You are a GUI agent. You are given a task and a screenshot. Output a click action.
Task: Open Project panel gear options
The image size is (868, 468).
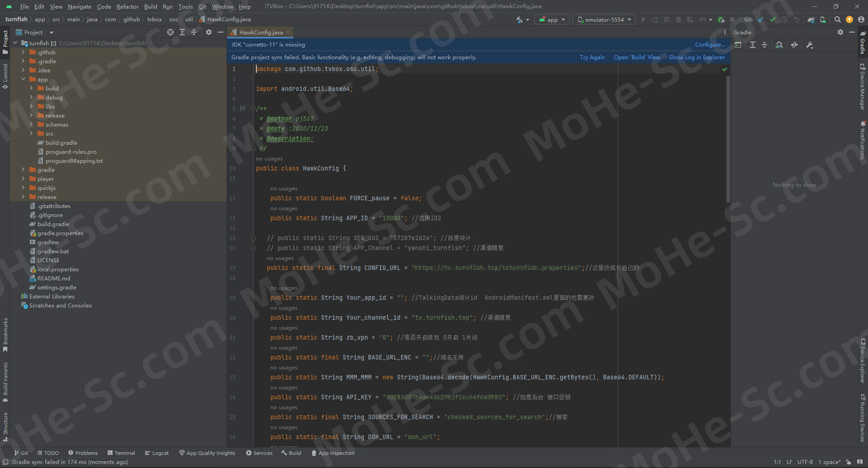pyautogui.click(x=208, y=32)
